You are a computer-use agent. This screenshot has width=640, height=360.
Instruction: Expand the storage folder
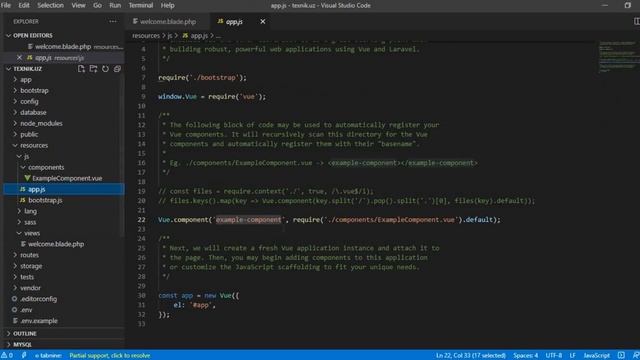(x=31, y=266)
